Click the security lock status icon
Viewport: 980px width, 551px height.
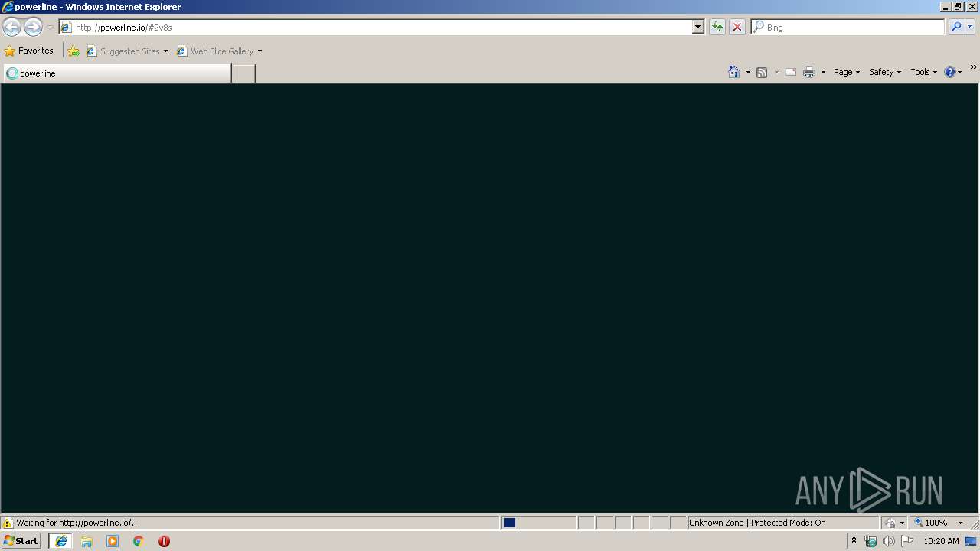click(x=890, y=523)
